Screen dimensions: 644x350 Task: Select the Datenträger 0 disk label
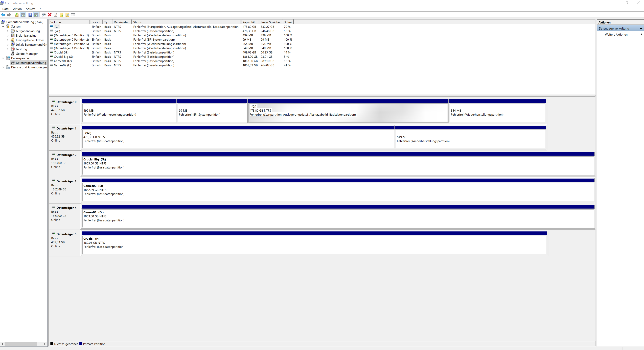65,111
